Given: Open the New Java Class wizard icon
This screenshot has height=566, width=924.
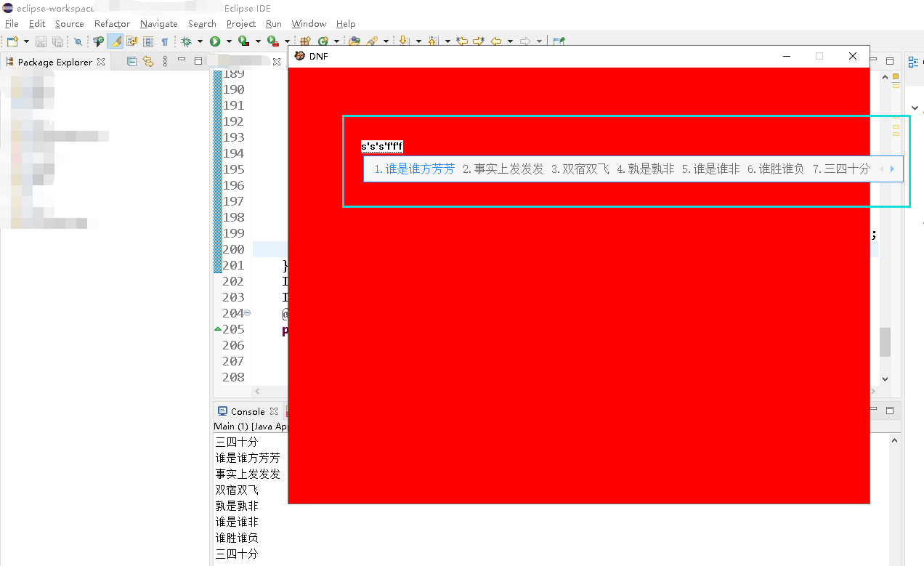Looking at the screenshot, I should point(323,41).
